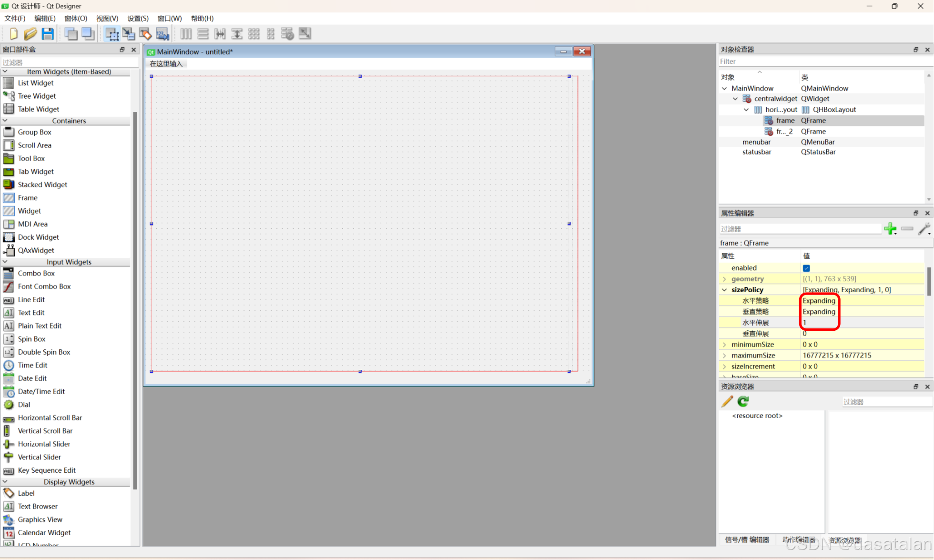Image resolution: width=934 pixels, height=560 pixels.
Task: Click the Open file folder icon
Action: [x=30, y=34]
